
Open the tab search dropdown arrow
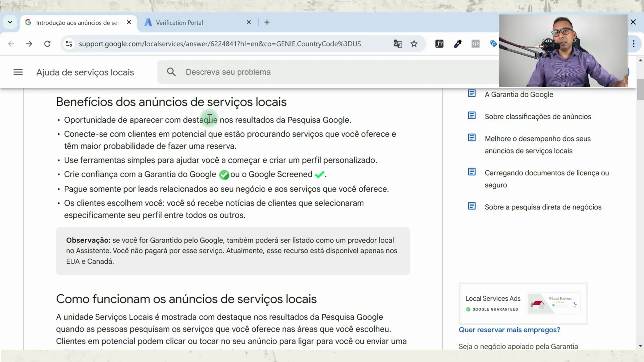(10, 22)
